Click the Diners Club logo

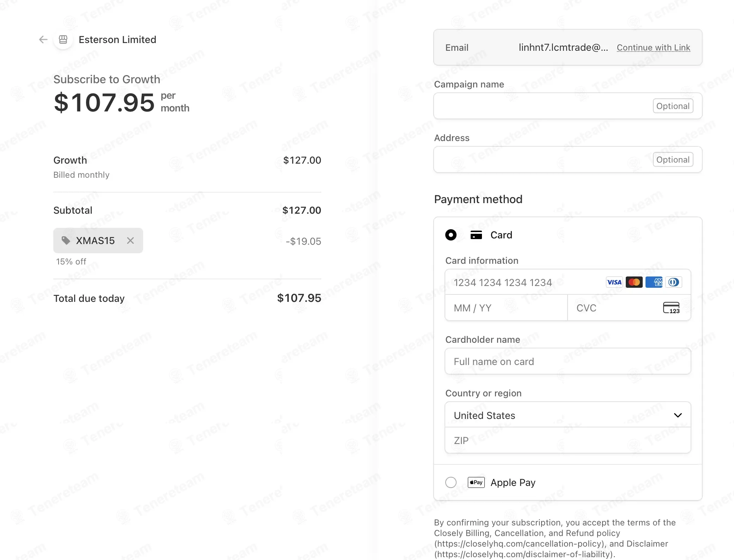[x=674, y=282]
